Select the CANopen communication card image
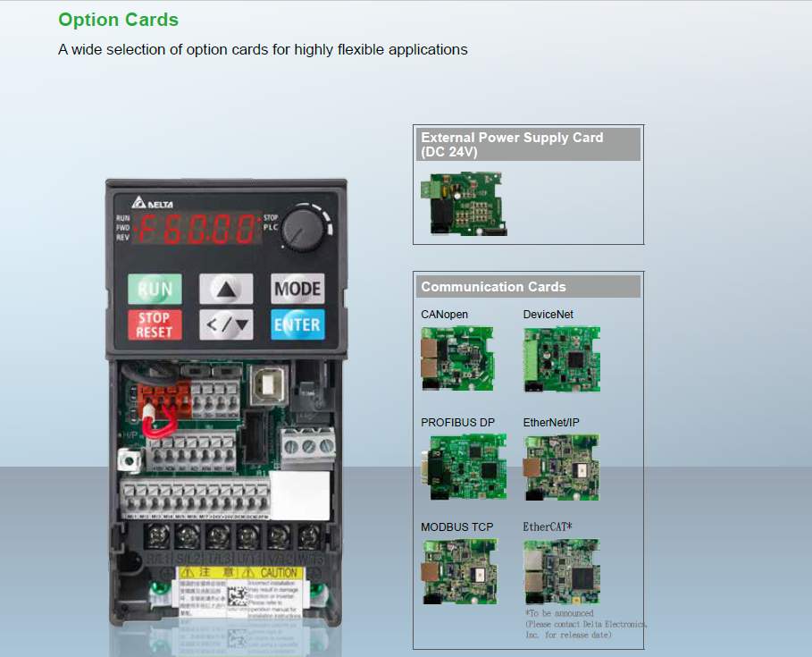 (x=457, y=359)
